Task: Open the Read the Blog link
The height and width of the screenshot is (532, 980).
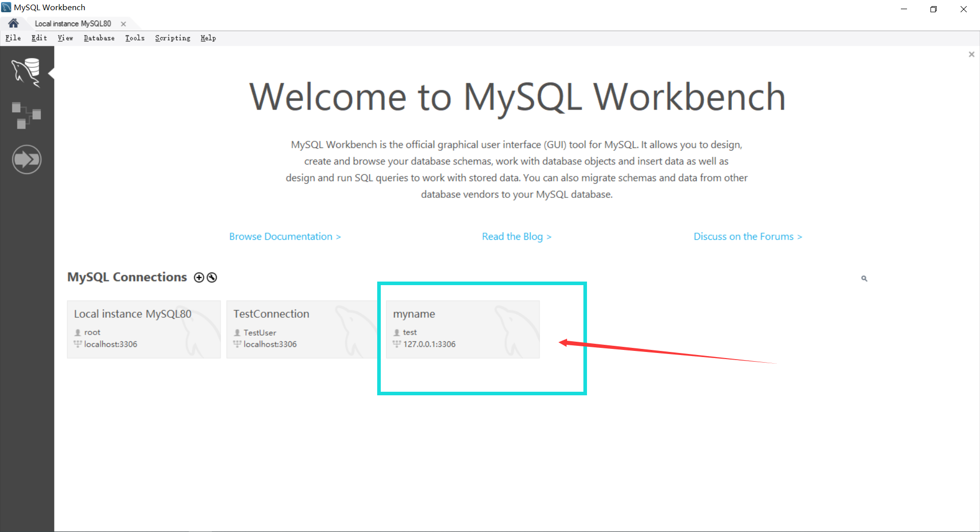Action: [517, 236]
